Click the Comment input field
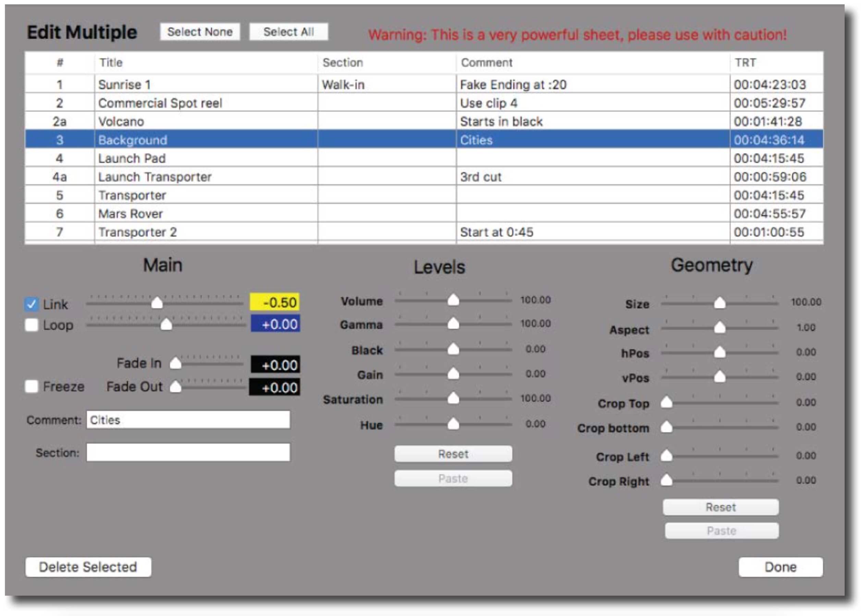Screen dimensions: 863x616 [188, 419]
